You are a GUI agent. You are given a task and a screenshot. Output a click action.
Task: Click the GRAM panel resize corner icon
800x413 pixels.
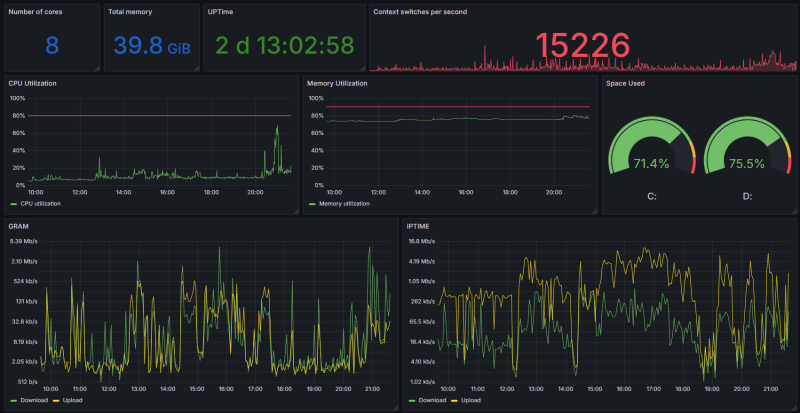pyautogui.click(x=395, y=408)
